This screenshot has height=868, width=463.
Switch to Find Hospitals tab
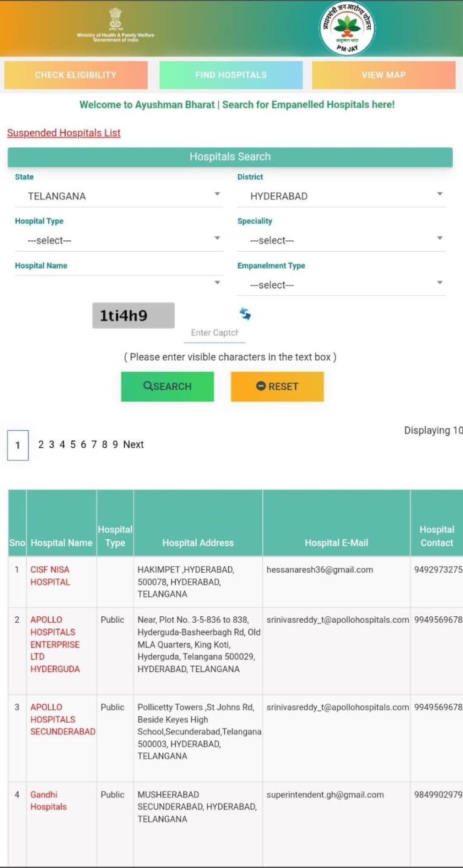[231, 75]
